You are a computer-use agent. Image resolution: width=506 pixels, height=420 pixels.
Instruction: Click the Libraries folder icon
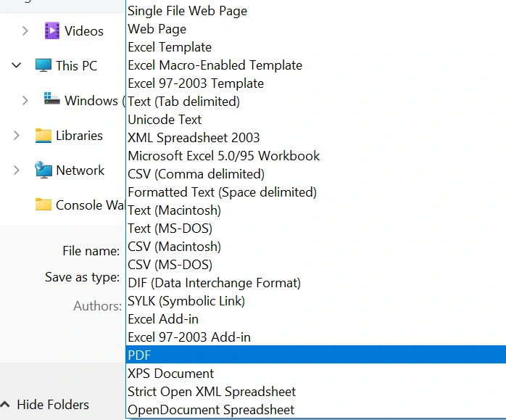[x=43, y=136]
